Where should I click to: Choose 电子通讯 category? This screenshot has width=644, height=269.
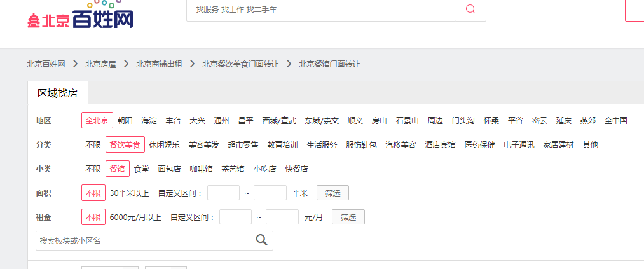[x=519, y=144]
